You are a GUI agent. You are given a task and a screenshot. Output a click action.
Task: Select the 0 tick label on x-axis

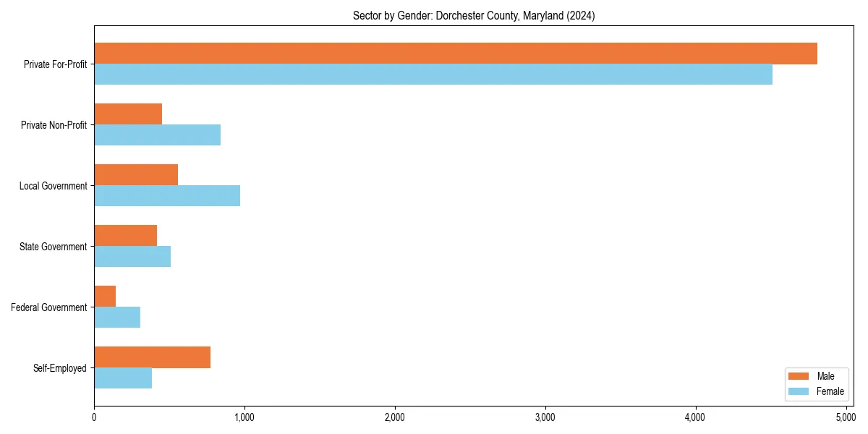[94, 417]
